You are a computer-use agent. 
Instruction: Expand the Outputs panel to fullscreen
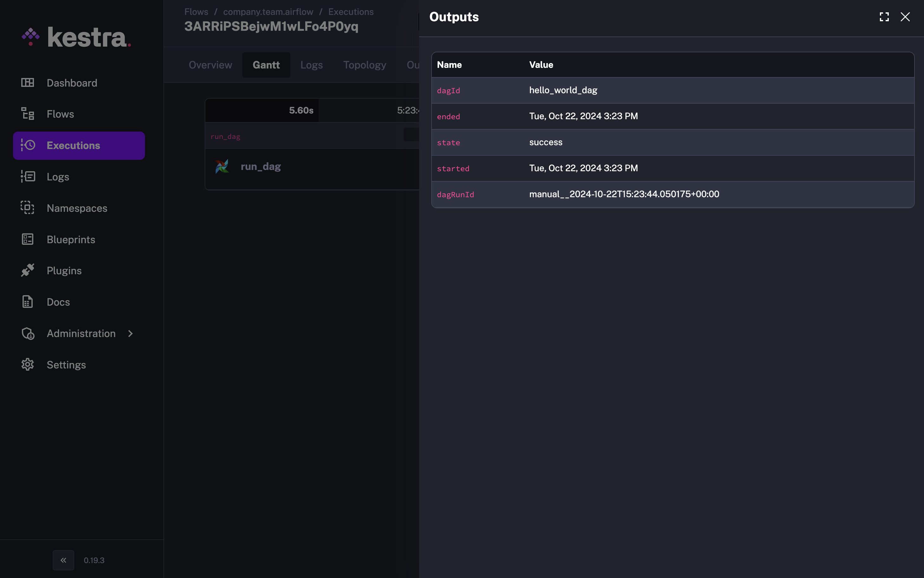[884, 17]
